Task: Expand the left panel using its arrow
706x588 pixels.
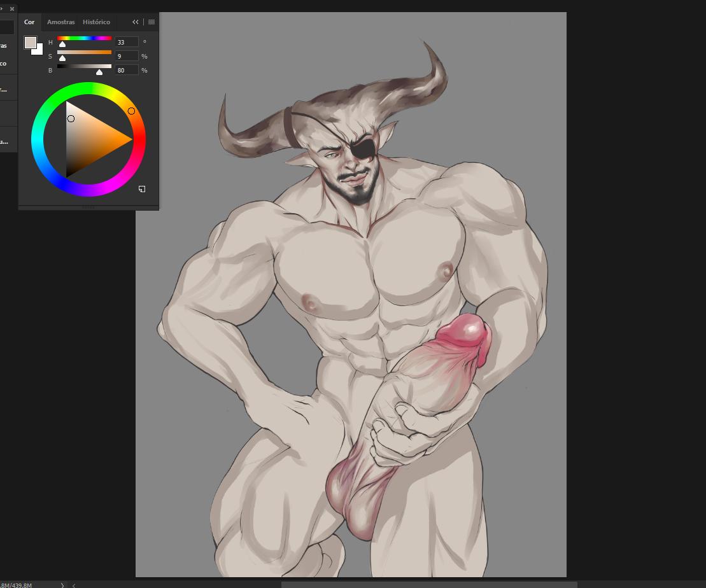Action: point(2,9)
